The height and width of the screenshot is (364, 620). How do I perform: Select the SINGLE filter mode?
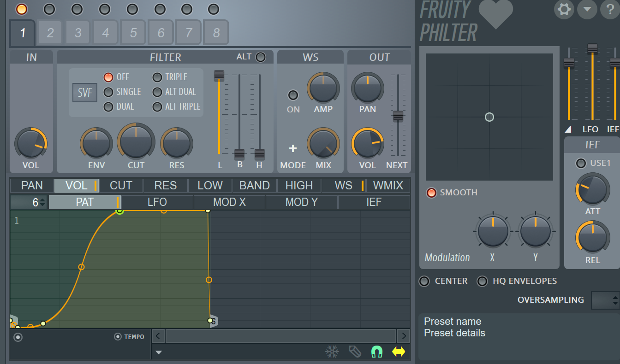(108, 92)
